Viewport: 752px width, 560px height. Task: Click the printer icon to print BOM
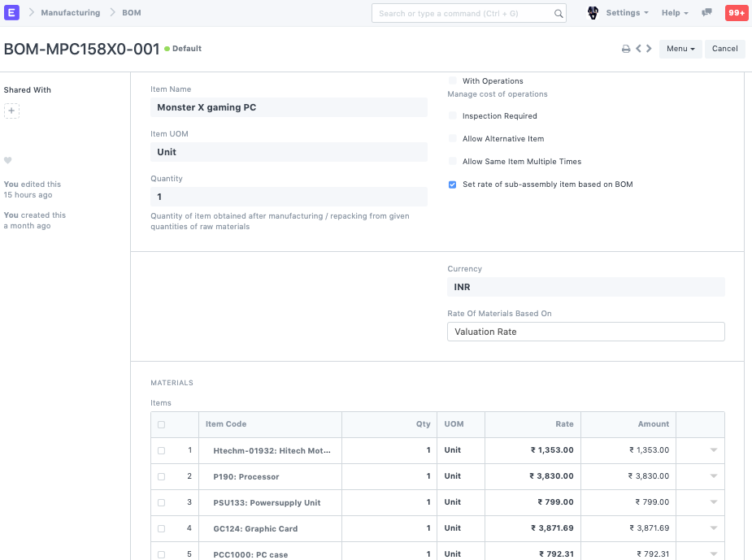(626, 49)
